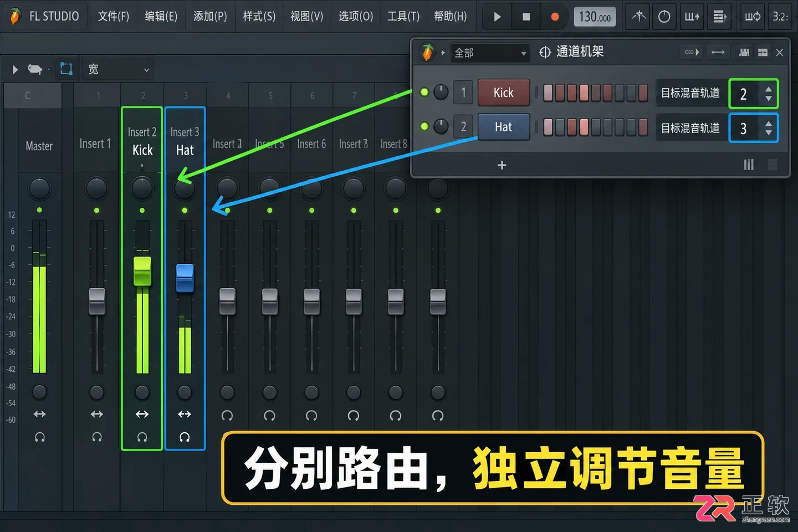The height and width of the screenshot is (532, 798).
Task: Open the 视图(V) menu
Action: pos(306,17)
